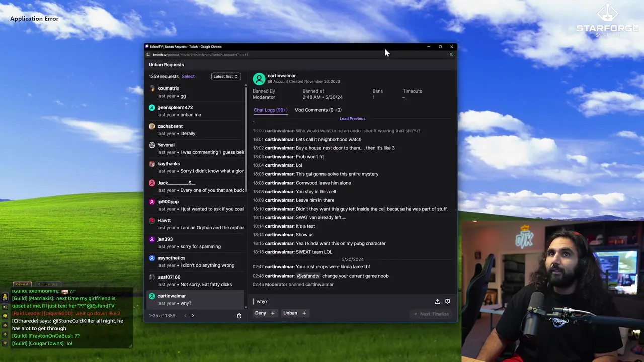Click the Unban button
This screenshot has height=362, width=644.
pyautogui.click(x=295, y=313)
